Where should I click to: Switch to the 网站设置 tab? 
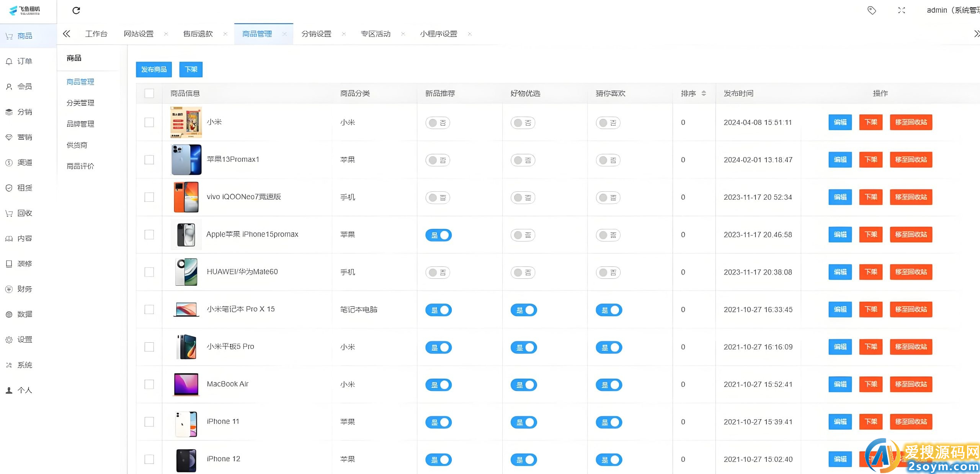139,34
